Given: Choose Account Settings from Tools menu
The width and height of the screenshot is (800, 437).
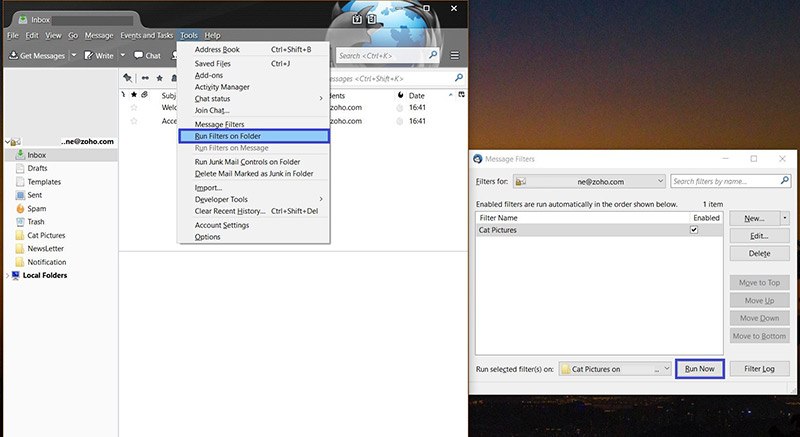Looking at the screenshot, I should tap(222, 225).
